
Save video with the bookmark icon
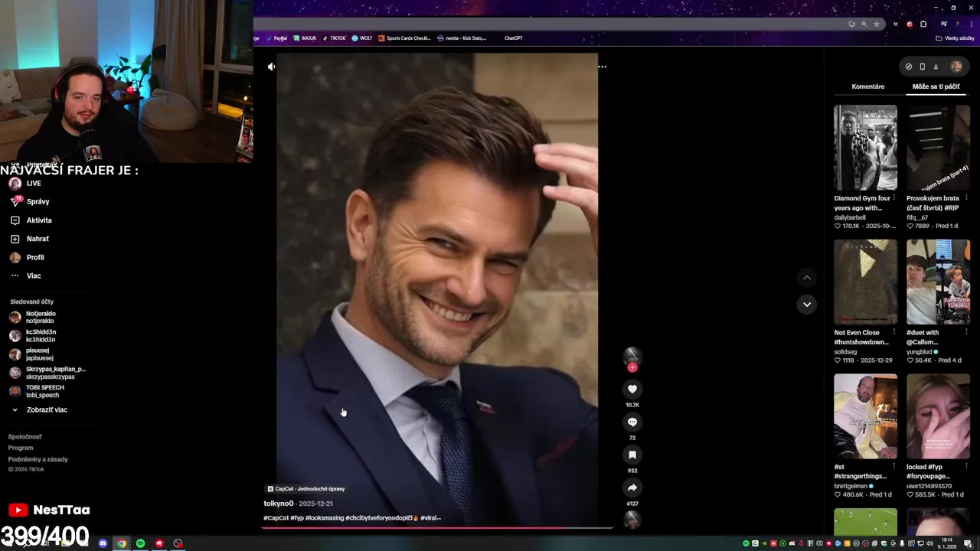(x=632, y=455)
